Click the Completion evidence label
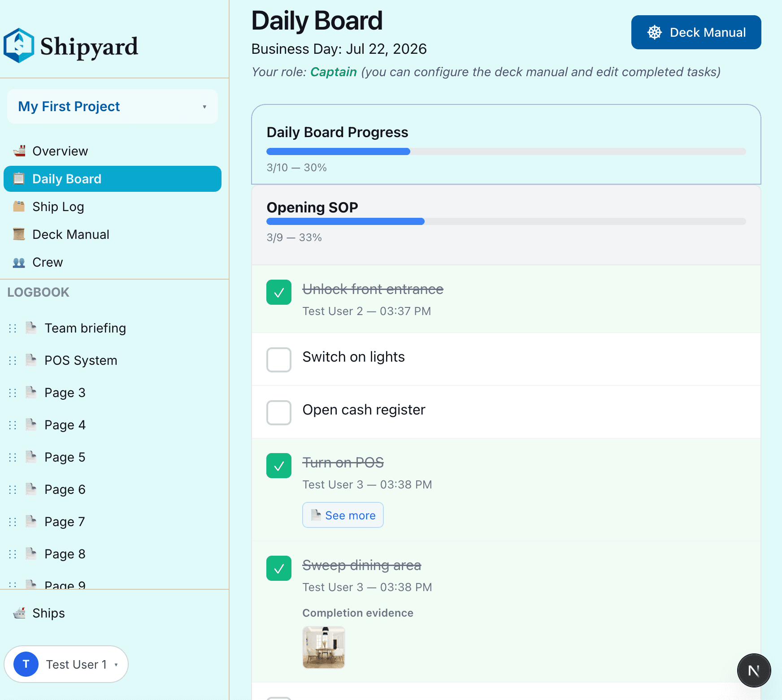 point(358,613)
